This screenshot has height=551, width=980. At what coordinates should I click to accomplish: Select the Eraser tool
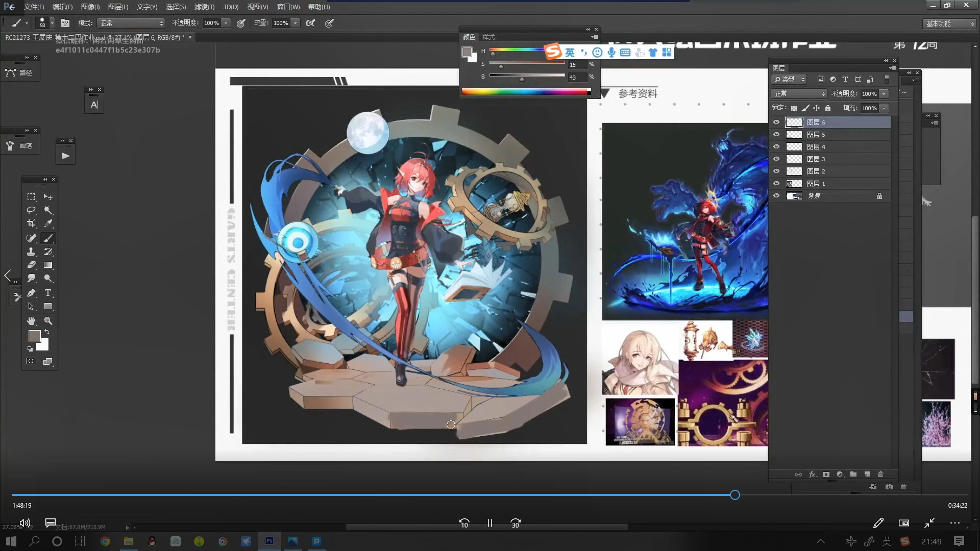[31, 265]
